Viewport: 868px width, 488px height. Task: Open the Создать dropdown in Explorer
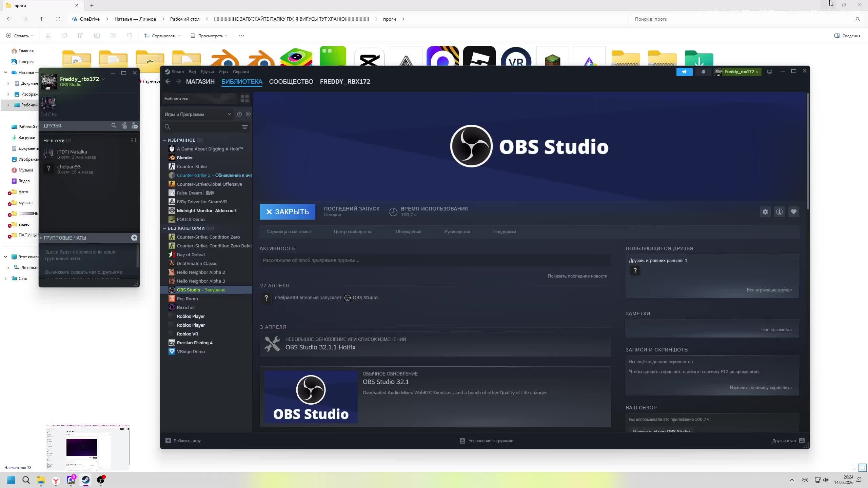point(20,36)
